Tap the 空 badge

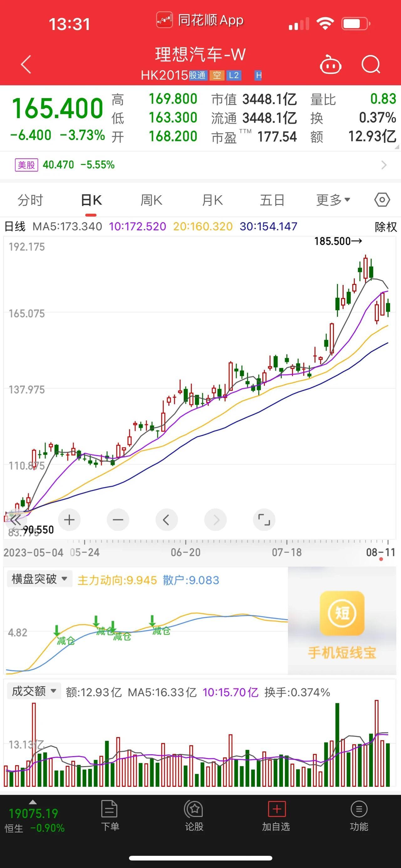(x=217, y=75)
